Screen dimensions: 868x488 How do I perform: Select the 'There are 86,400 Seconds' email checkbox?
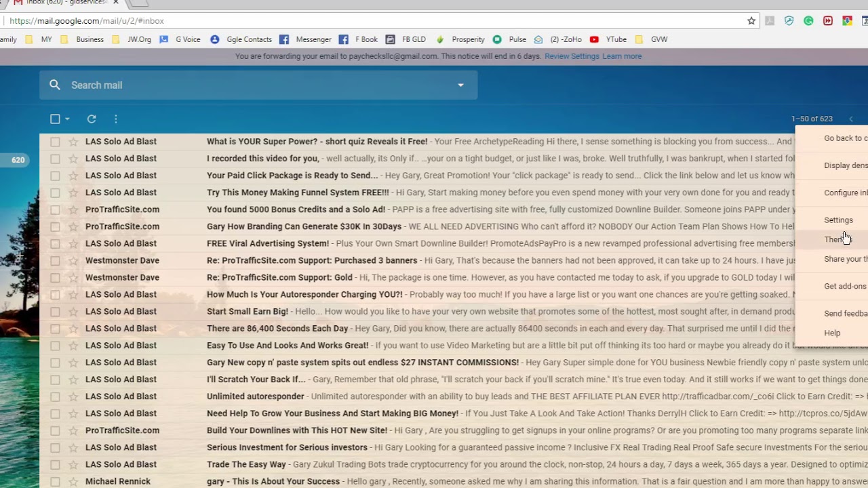click(55, 328)
